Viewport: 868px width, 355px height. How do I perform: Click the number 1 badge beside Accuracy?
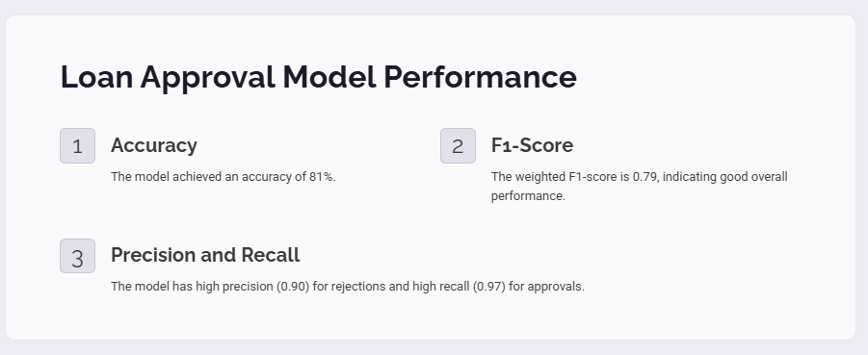(77, 146)
